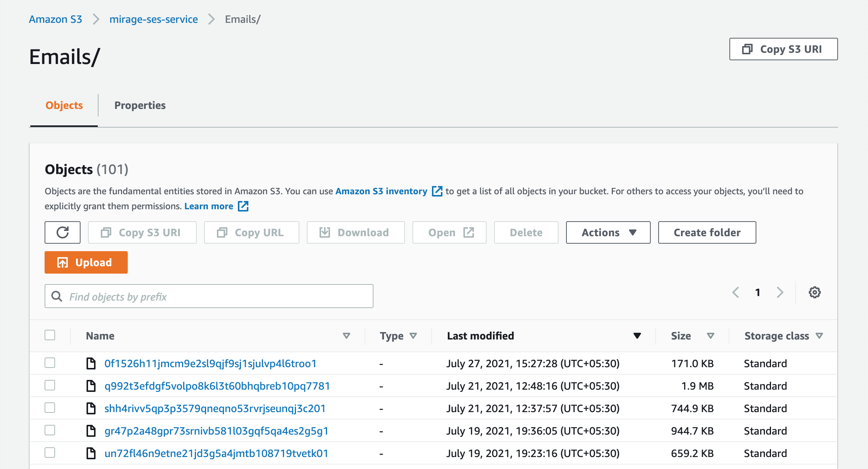Click the Copy URL button
Image resolution: width=868 pixels, height=469 pixels.
click(251, 232)
